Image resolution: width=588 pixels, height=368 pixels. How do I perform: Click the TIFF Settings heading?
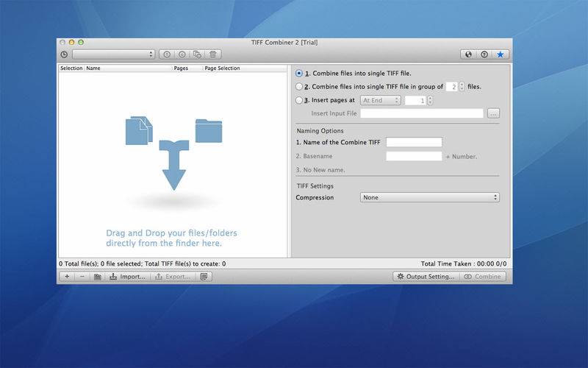coord(315,186)
